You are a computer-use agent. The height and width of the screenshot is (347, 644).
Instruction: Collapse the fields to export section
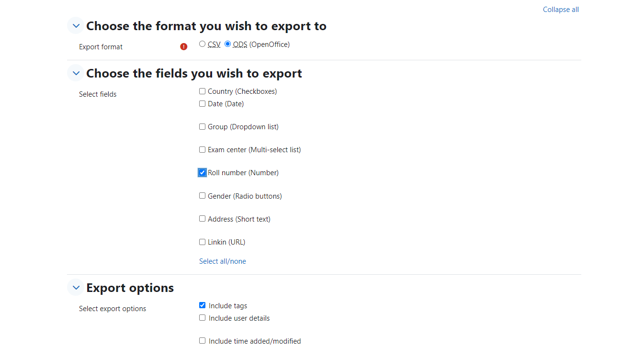point(76,73)
